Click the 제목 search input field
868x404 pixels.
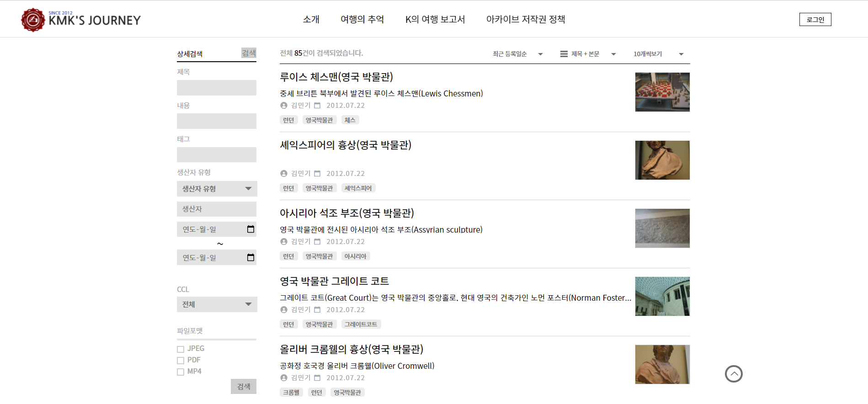216,88
